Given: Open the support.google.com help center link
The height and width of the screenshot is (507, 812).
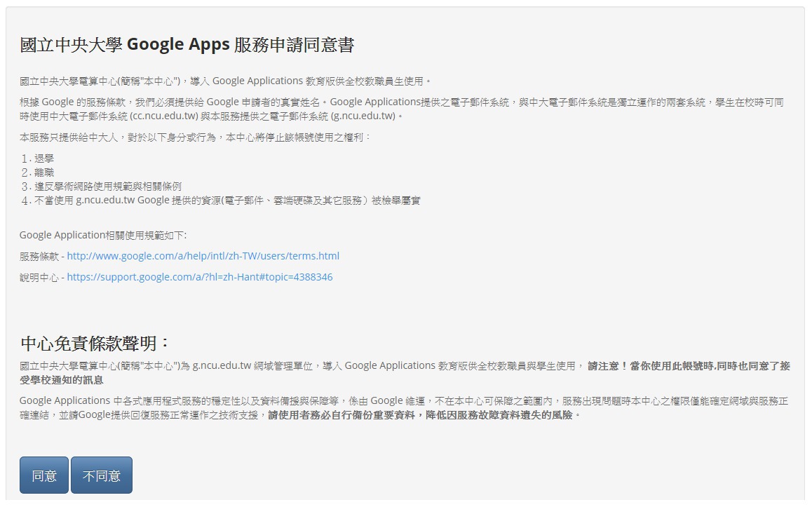Looking at the screenshot, I should pyautogui.click(x=200, y=277).
